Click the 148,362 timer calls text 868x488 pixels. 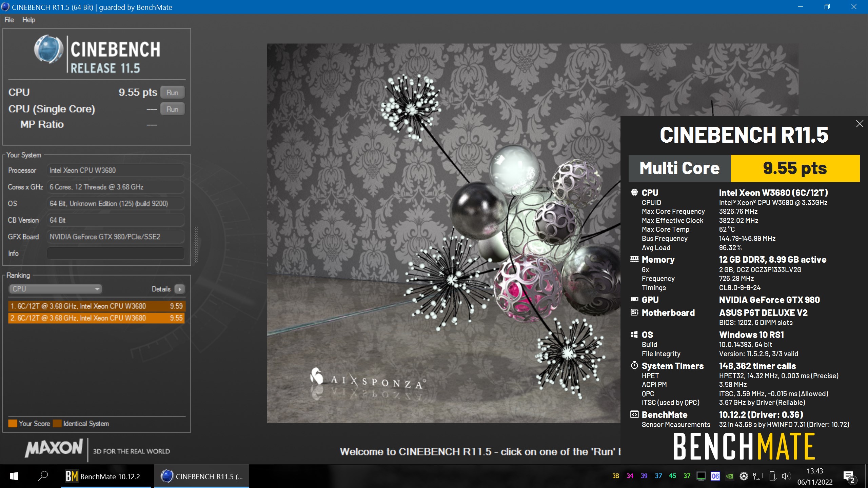pyautogui.click(x=757, y=366)
